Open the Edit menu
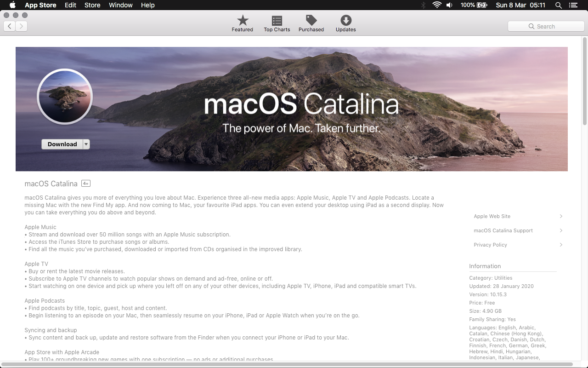Viewport: 588px width, 368px height. click(70, 5)
